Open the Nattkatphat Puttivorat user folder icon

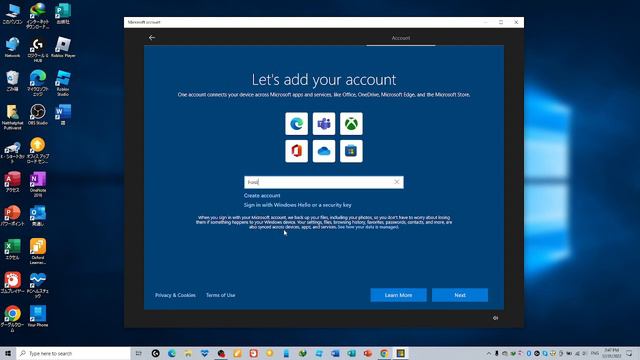coord(12,117)
